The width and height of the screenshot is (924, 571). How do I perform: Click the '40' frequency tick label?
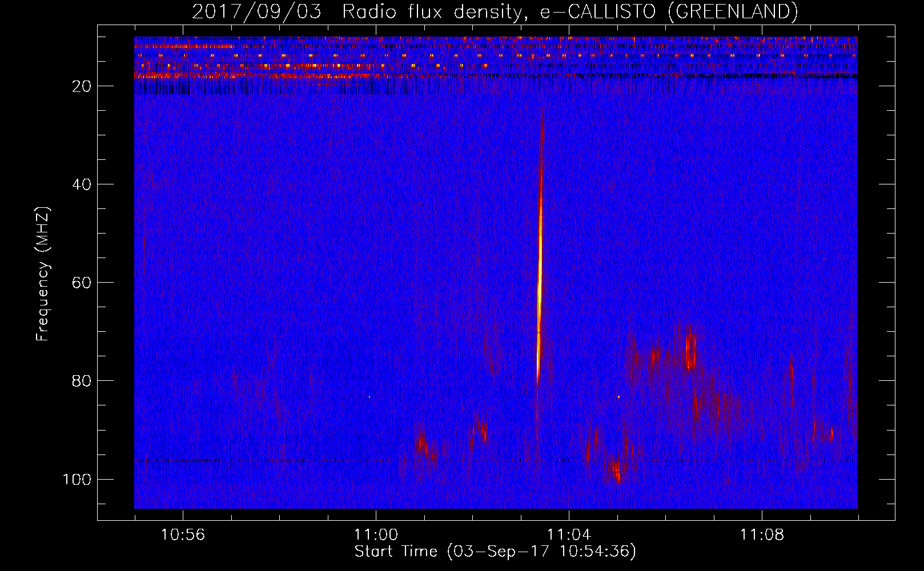(82, 184)
